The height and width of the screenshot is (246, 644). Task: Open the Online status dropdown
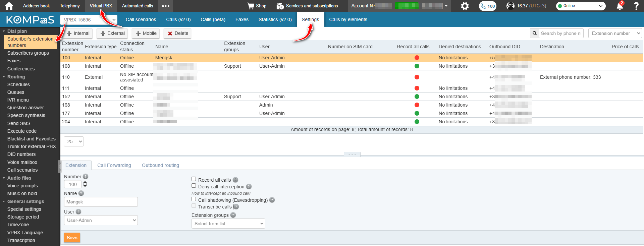[x=581, y=6]
